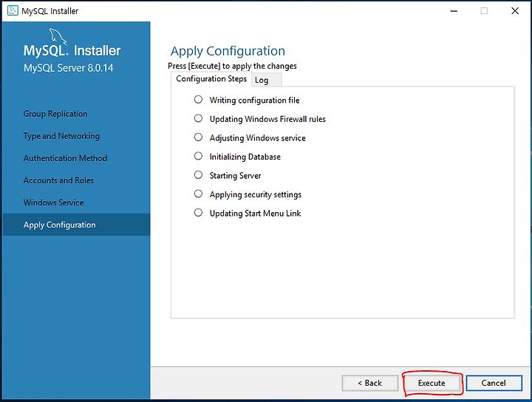Click the MySQL Installer title bar icon

tap(13, 10)
